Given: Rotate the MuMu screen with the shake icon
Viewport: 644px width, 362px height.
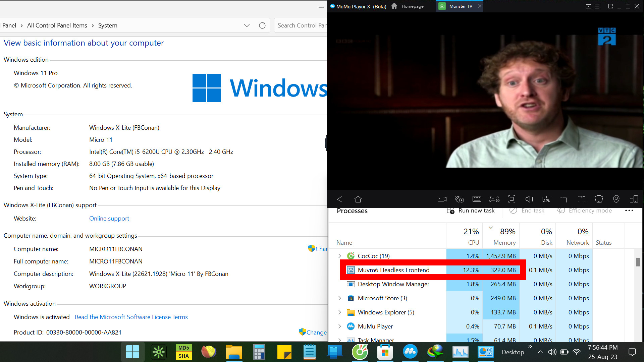Looking at the screenshot, I should click(599, 199).
